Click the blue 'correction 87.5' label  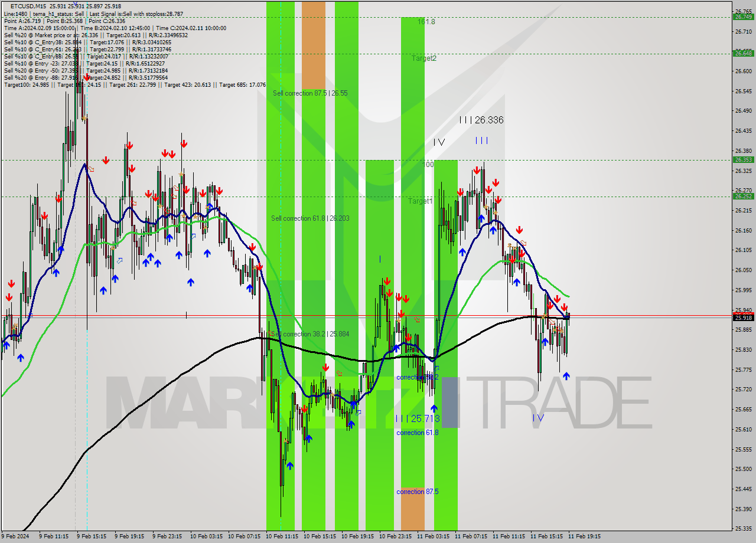point(418,492)
